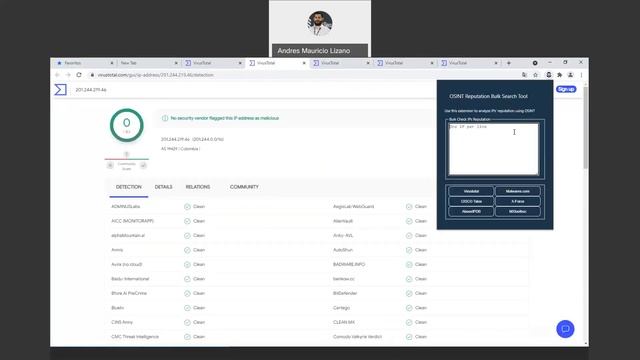This screenshot has width=640, height=360.
Task: Go back using the browser back arrow
Action: click(57, 75)
